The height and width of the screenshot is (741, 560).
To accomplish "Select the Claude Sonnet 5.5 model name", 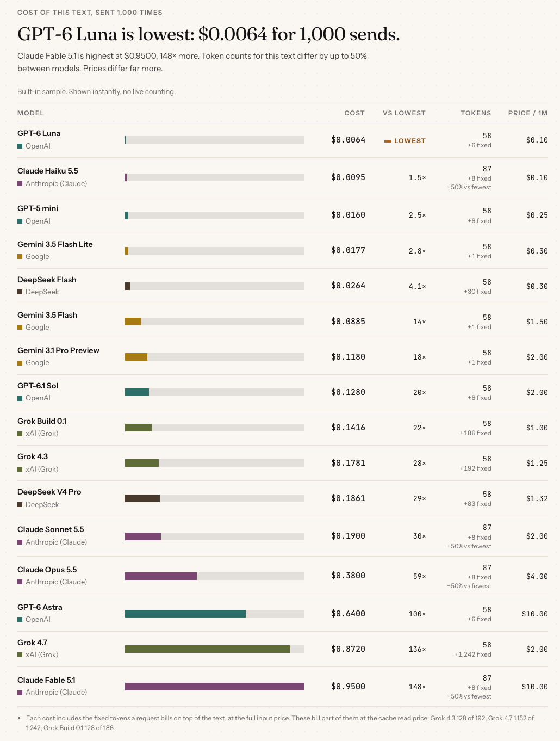I will (51, 529).
